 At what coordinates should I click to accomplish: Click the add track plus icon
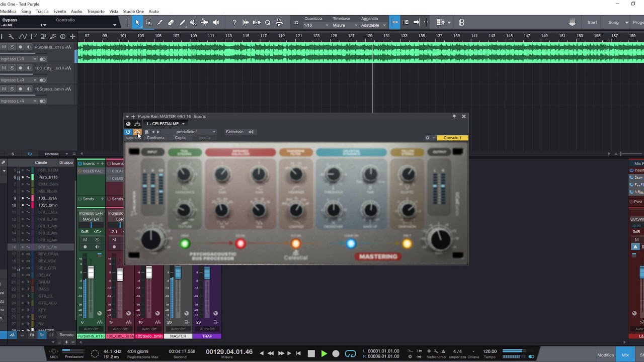[x=72, y=36]
